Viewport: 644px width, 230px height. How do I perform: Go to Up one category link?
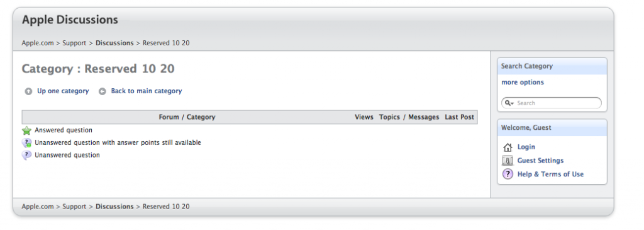63,91
